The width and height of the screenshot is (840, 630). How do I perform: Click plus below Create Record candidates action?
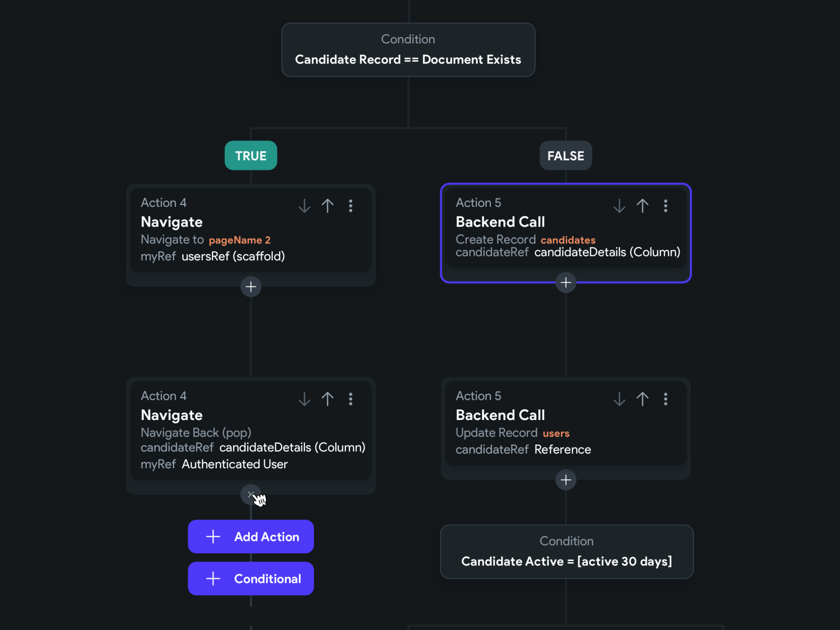point(566,283)
